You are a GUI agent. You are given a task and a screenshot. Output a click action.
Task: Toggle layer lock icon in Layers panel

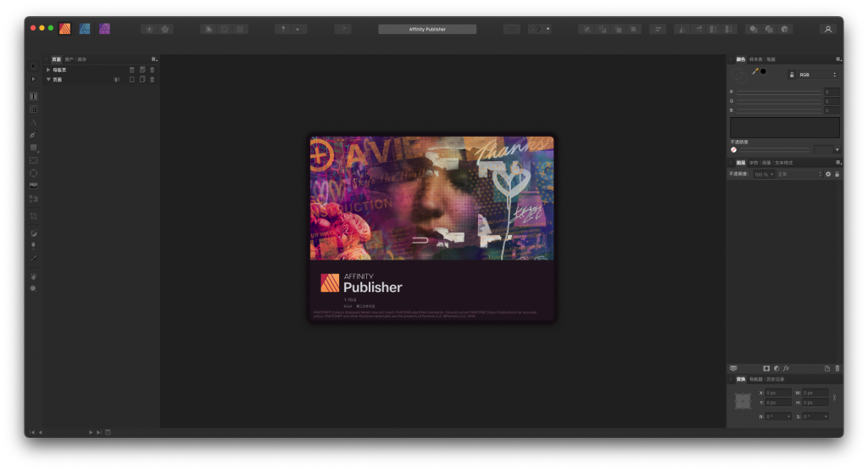837,174
